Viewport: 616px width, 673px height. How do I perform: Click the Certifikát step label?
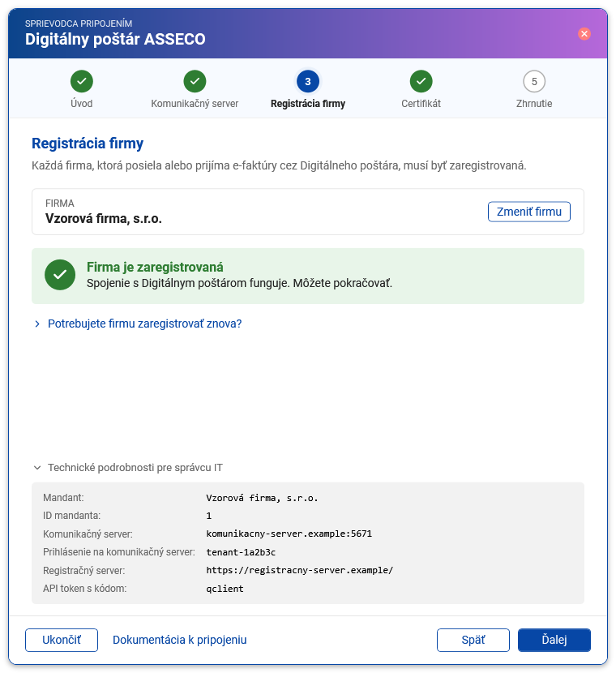tap(421, 104)
